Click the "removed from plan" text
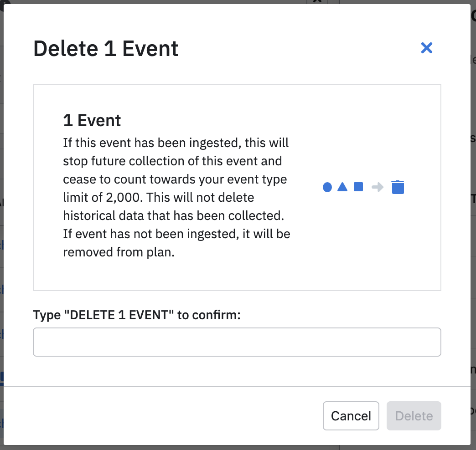The width and height of the screenshot is (476, 450). pyautogui.click(x=119, y=253)
